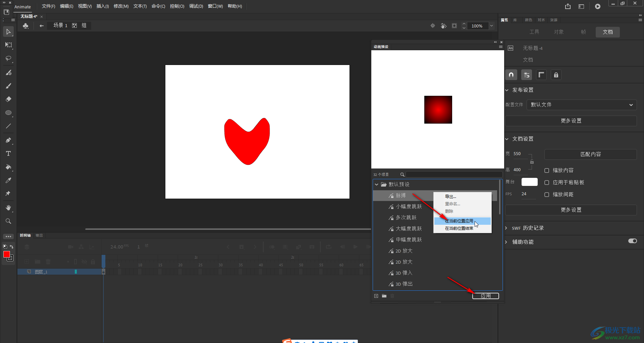The image size is (644, 343).
Task: Click the red fill color swatch in toolbar
Action: [7, 255]
